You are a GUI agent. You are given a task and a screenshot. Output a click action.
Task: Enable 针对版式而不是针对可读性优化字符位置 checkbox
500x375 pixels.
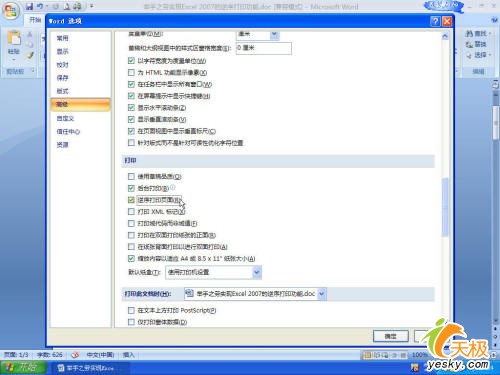click(131, 143)
